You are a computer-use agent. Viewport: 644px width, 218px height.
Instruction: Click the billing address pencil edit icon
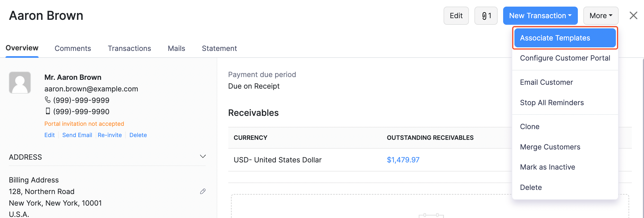[203, 191]
